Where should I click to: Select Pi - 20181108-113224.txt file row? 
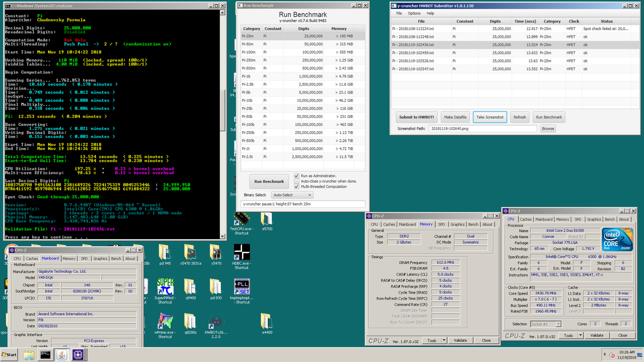click(515, 29)
